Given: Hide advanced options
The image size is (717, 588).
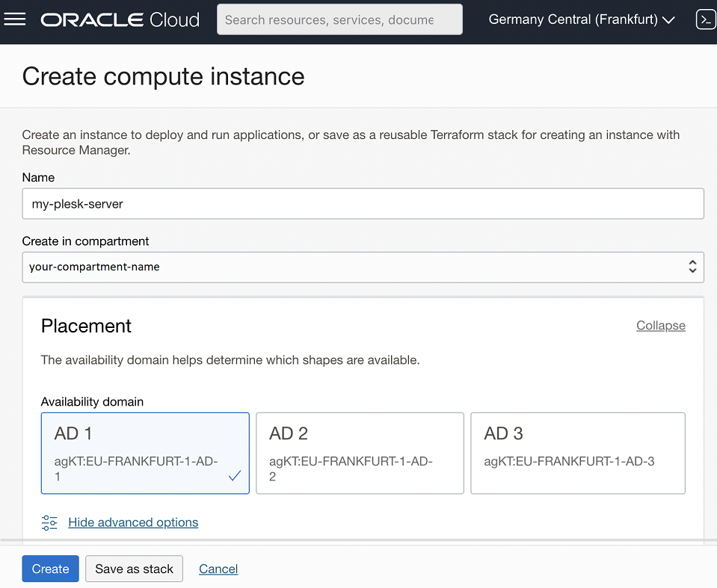Looking at the screenshot, I should pos(133,522).
